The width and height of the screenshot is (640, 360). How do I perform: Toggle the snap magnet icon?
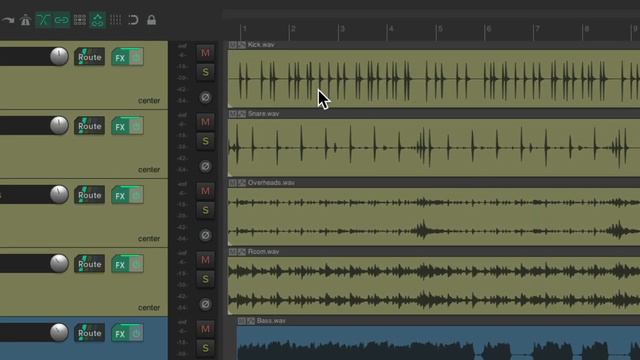pos(133,20)
